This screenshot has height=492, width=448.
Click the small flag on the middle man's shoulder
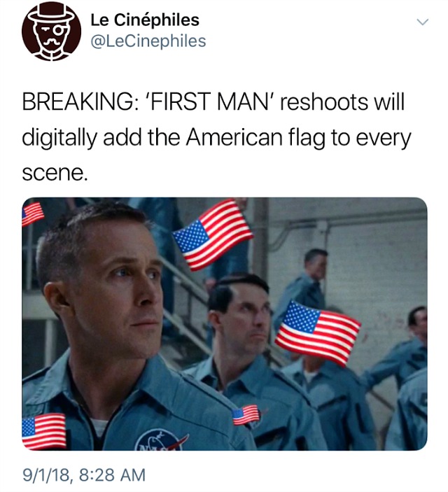click(x=246, y=415)
